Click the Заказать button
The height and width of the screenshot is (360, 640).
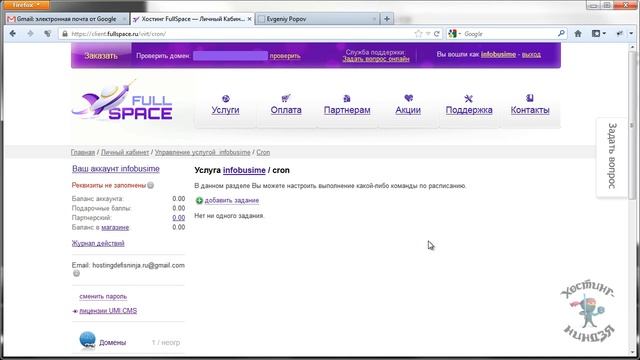pos(101,56)
